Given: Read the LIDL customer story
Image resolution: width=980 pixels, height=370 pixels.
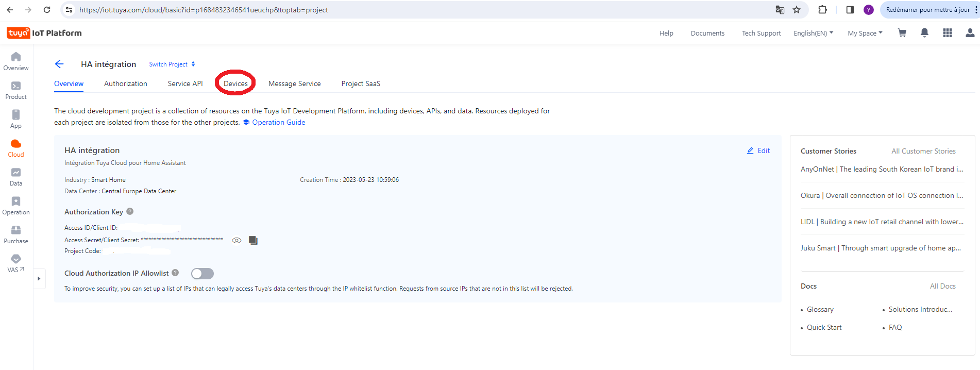Looking at the screenshot, I should coord(882,222).
